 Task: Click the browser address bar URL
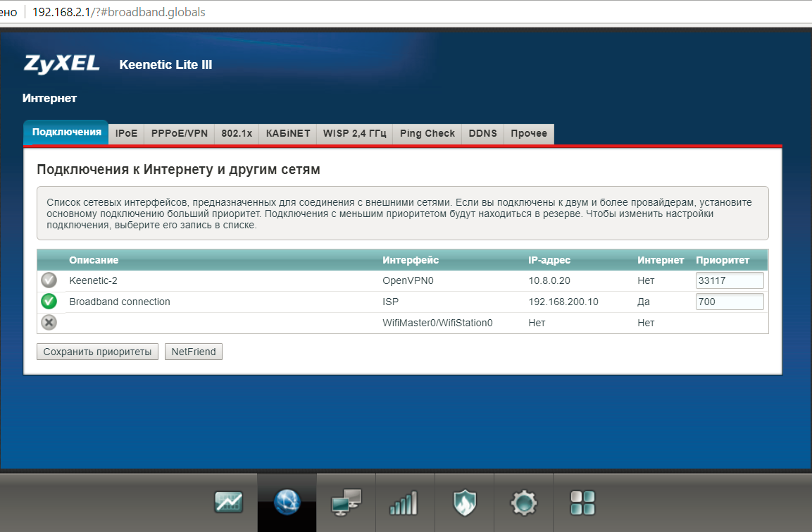pyautogui.click(x=120, y=13)
